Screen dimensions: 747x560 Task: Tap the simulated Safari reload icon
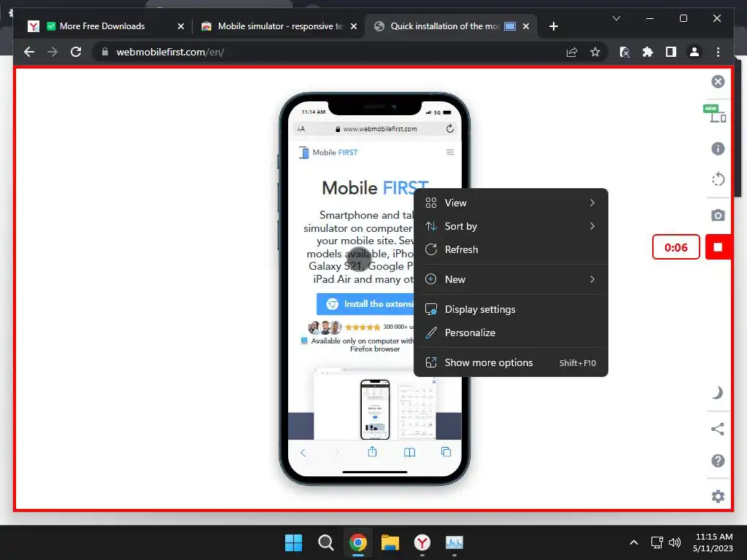click(x=449, y=128)
